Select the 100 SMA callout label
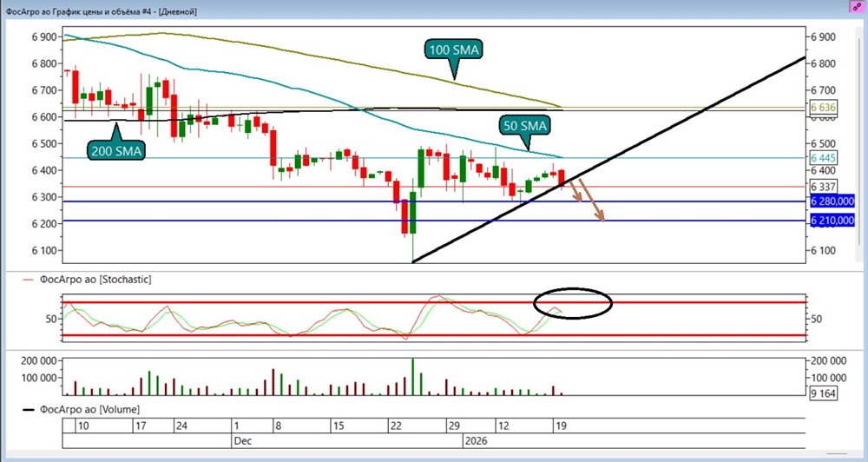 click(454, 49)
